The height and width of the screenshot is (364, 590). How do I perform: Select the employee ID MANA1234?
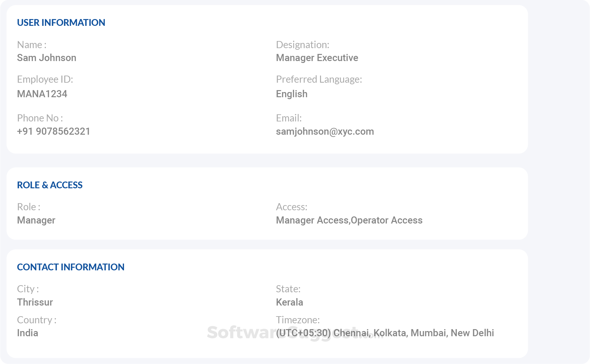pos(42,94)
